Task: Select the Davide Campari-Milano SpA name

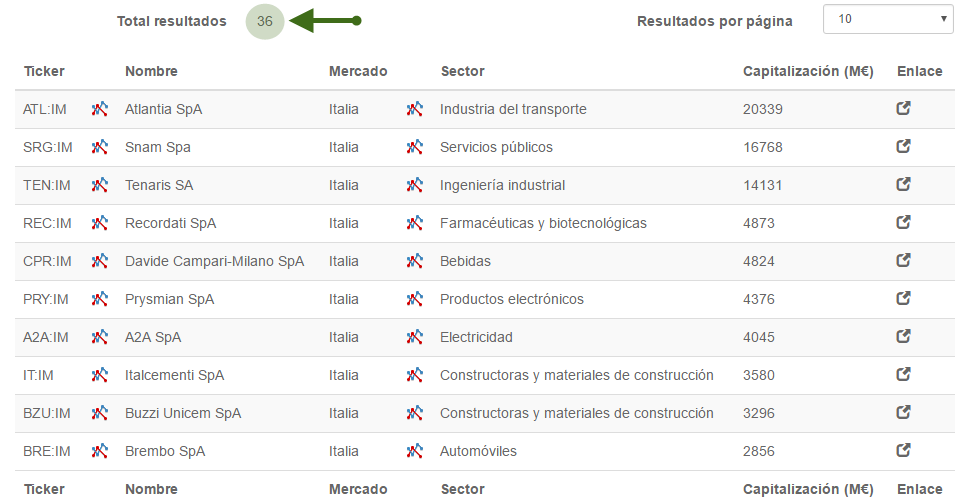Action: tap(214, 261)
